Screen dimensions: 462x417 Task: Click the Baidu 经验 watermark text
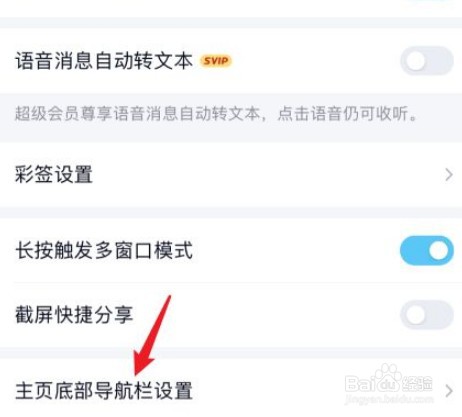pyautogui.click(x=389, y=384)
